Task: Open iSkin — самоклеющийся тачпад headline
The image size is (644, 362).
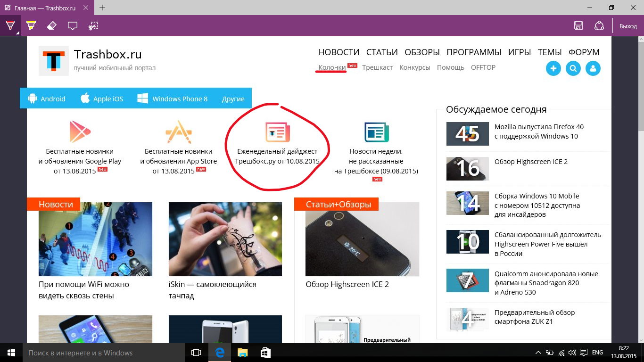Action: (x=213, y=290)
